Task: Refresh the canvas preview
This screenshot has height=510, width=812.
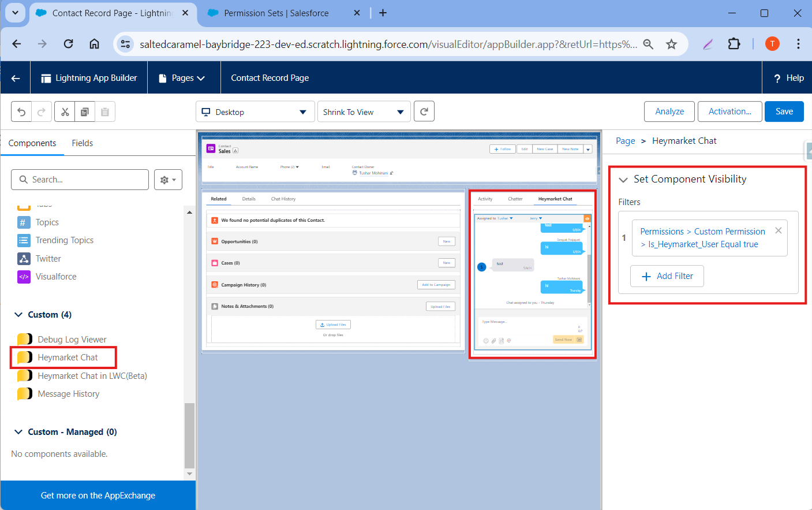Action: pos(424,111)
